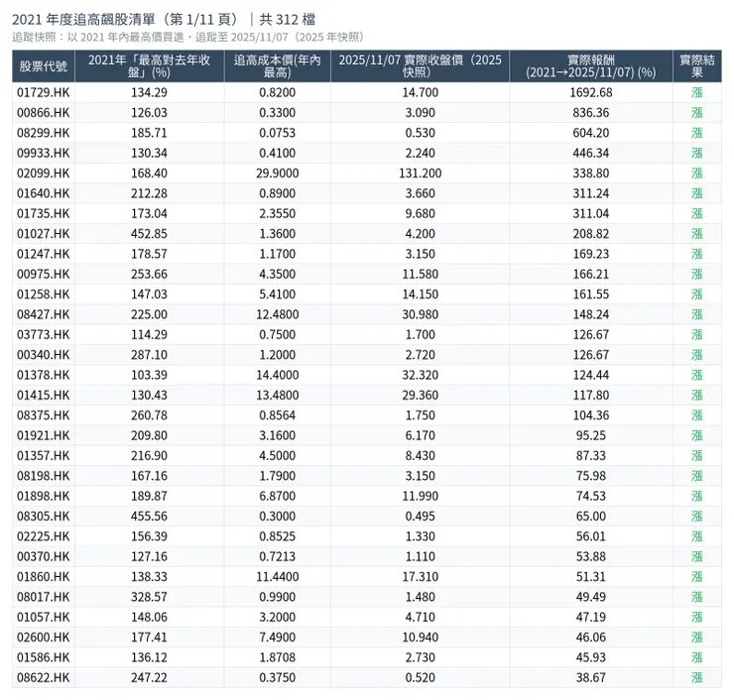
Task: Select the 追高成本價(年內最高) column header
Action: tap(277, 66)
